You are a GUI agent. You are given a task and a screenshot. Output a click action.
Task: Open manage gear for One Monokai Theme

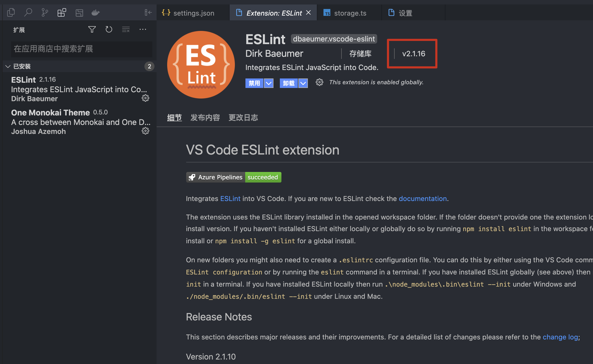[x=145, y=131]
